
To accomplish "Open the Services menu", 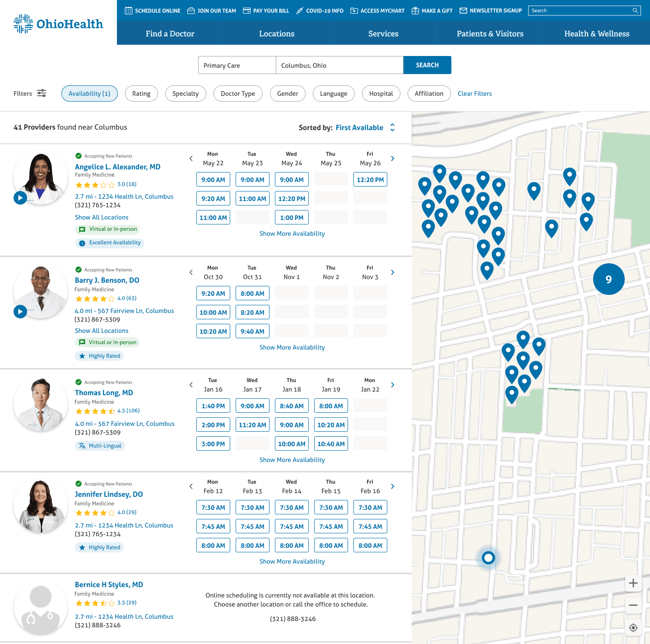I will (x=383, y=33).
